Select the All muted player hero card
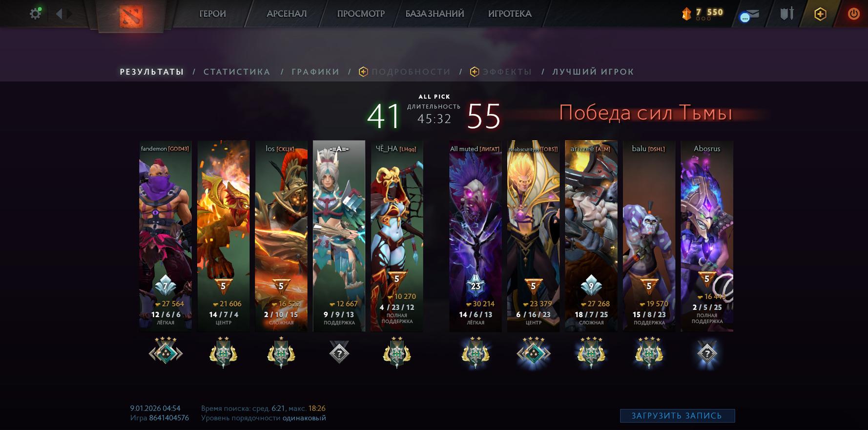868x430 pixels. pos(475,236)
